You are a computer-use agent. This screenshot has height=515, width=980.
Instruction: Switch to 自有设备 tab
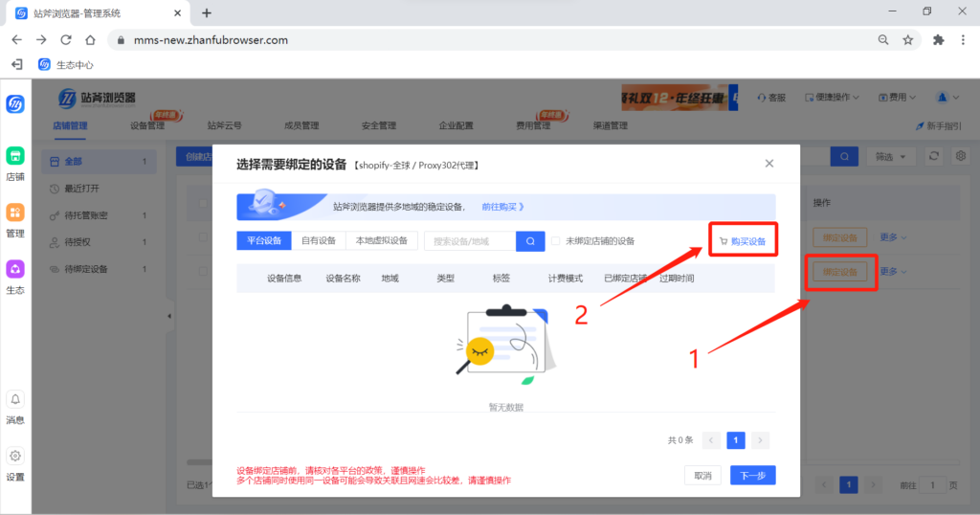click(x=318, y=240)
